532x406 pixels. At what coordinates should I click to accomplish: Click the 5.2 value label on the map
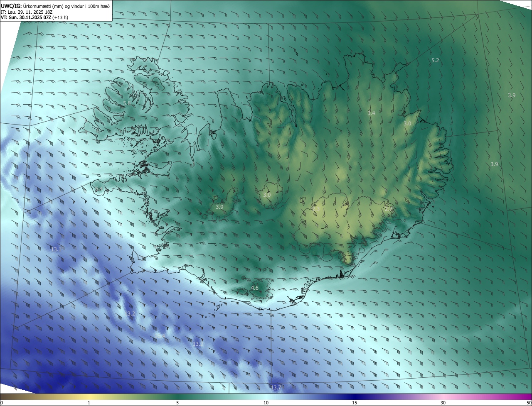(435, 61)
